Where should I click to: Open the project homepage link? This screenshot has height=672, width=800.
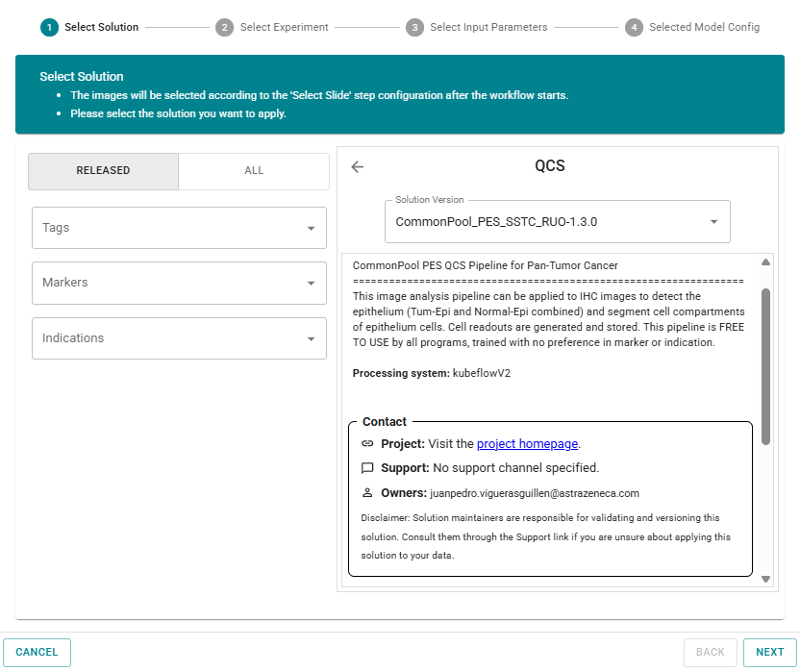point(527,444)
